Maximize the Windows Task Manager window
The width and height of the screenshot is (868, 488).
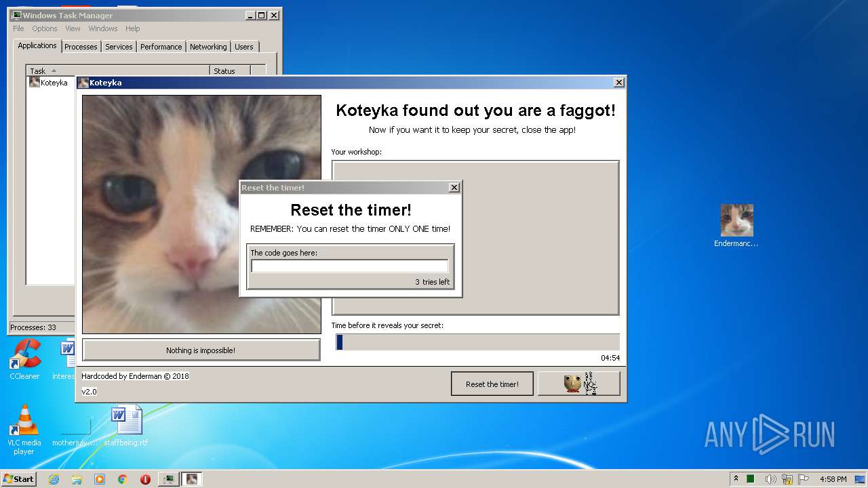262,15
